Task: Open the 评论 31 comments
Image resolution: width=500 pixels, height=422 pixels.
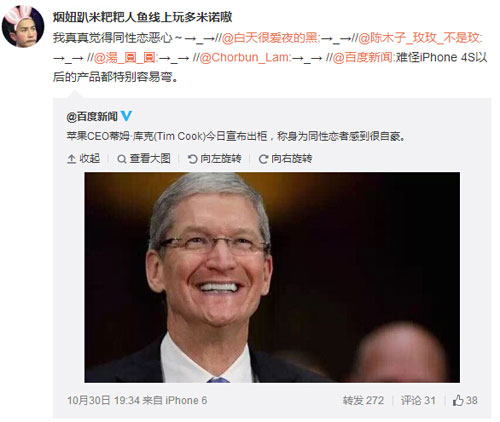Action: click(418, 400)
